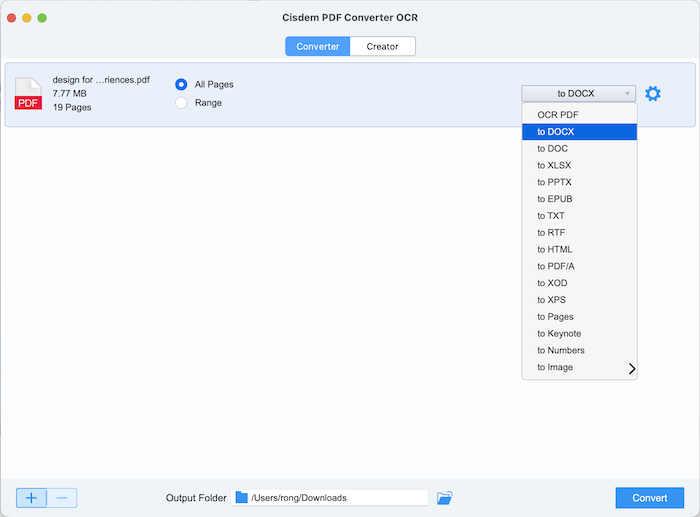Select the Range radio button
Viewport: 700px width, 517px height.
181,103
